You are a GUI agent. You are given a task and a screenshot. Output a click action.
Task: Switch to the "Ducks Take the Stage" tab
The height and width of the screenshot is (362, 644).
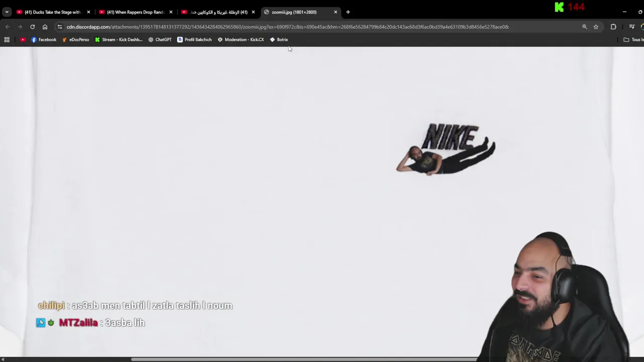[53, 12]
